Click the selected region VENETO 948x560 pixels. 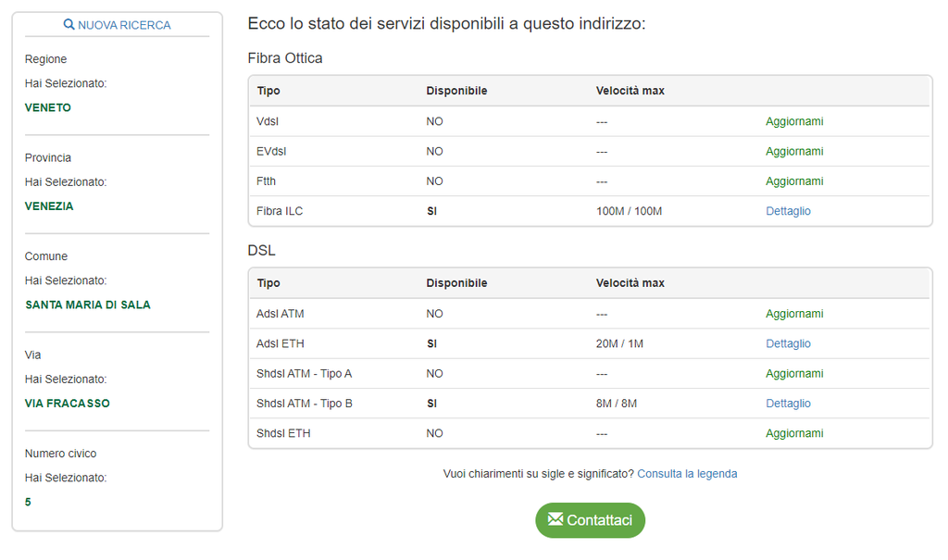coord(48,107)
